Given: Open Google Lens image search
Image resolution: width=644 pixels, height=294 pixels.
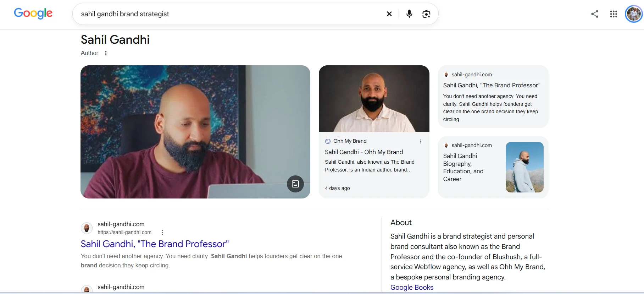Looking at the screenshot, I should click(426, 14).
